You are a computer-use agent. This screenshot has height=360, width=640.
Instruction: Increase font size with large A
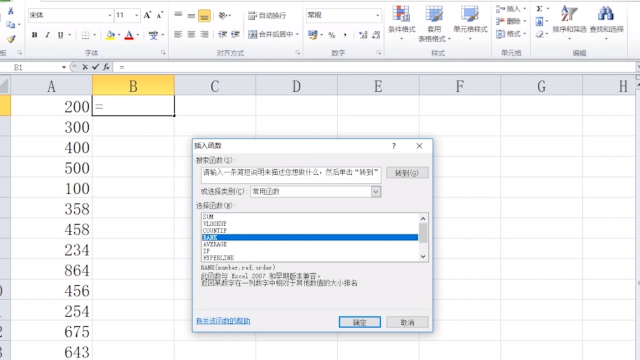[147, 16]
